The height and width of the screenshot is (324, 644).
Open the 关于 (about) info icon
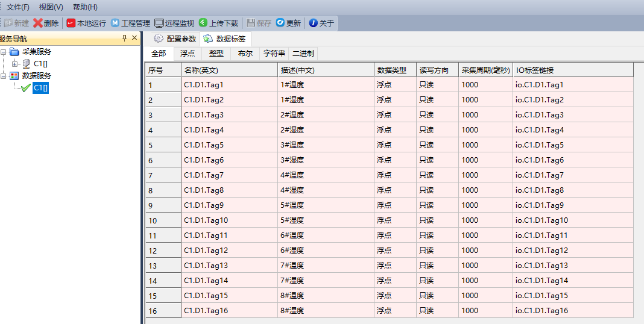tap(313, 23)
